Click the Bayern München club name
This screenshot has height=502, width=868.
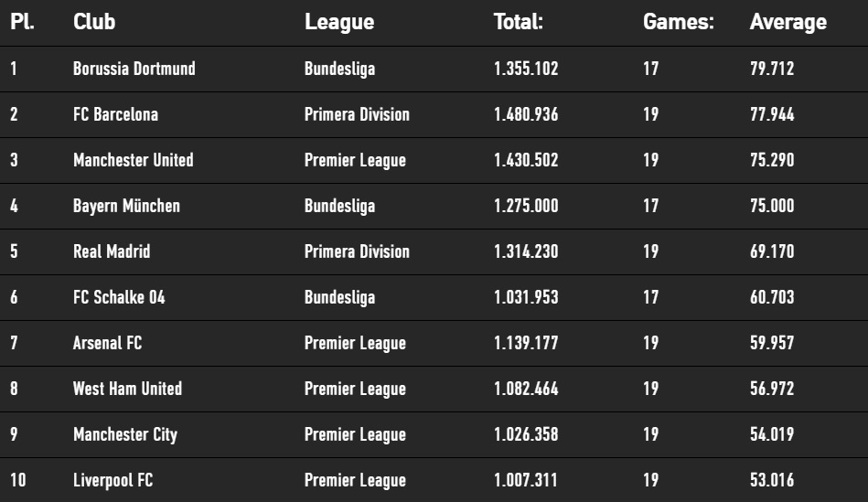coord(126,207)
